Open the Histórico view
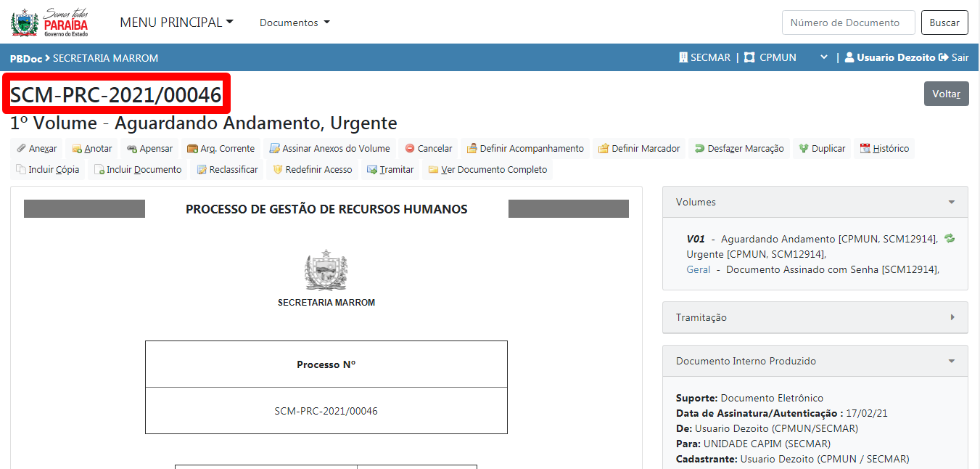The image size is (980, 469). 884,148
